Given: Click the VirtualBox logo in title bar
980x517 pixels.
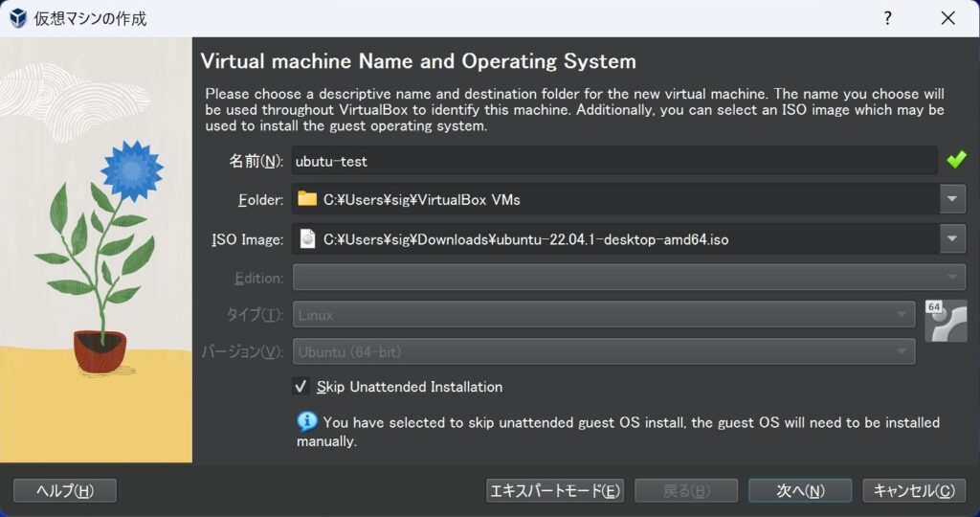Looking at the screenshot, I should tap(17, 18).
